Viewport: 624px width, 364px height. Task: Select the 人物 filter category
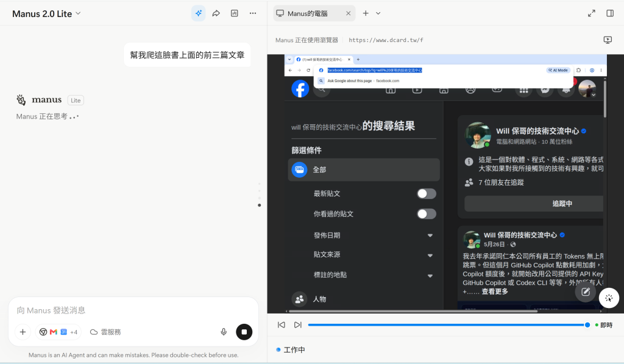tap(364, 299)
